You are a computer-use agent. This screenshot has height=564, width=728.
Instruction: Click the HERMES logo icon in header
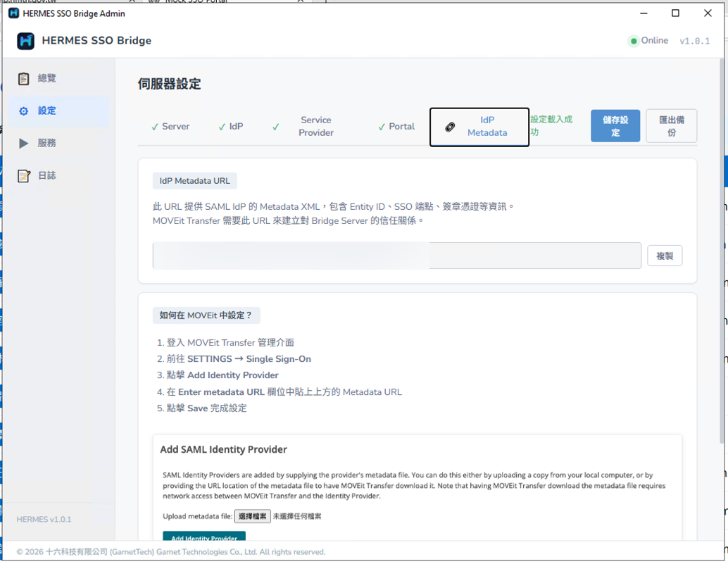click(25, 41)
